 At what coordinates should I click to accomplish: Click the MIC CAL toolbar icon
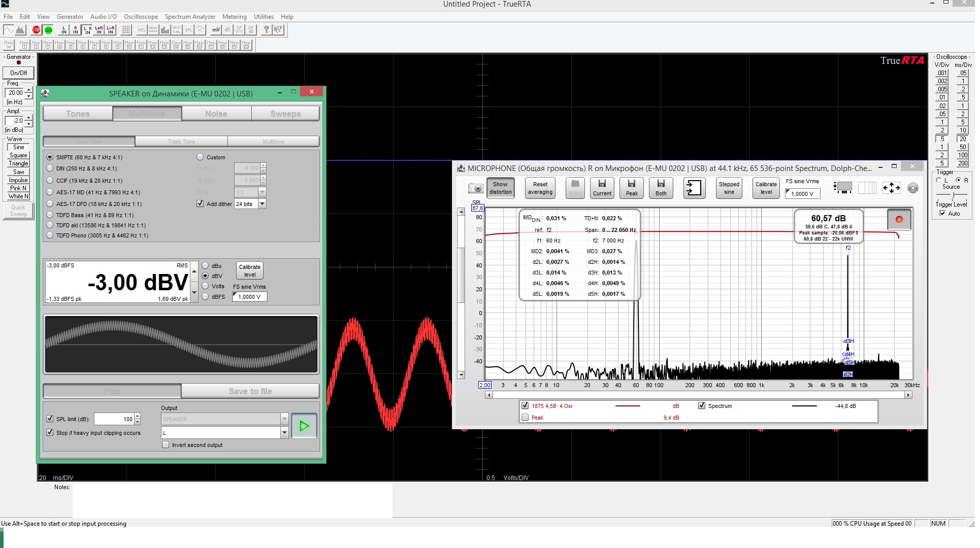177,30
